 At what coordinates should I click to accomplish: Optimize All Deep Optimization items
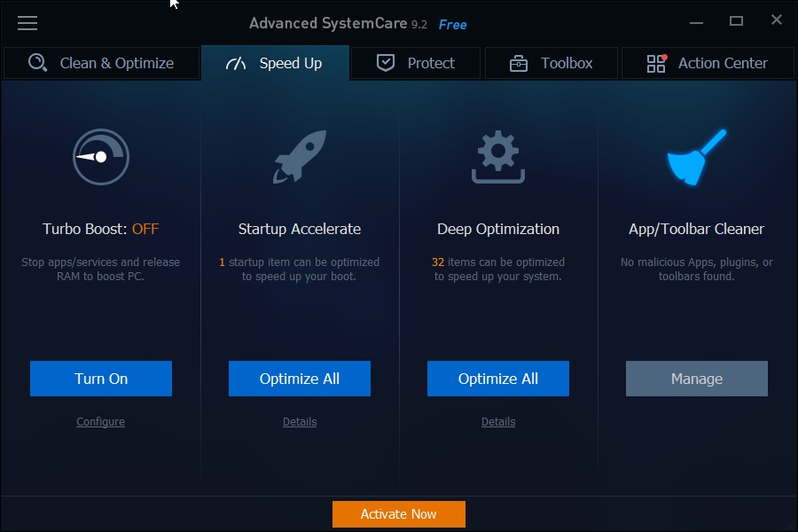pyautogui.click(x=497, y=379)
